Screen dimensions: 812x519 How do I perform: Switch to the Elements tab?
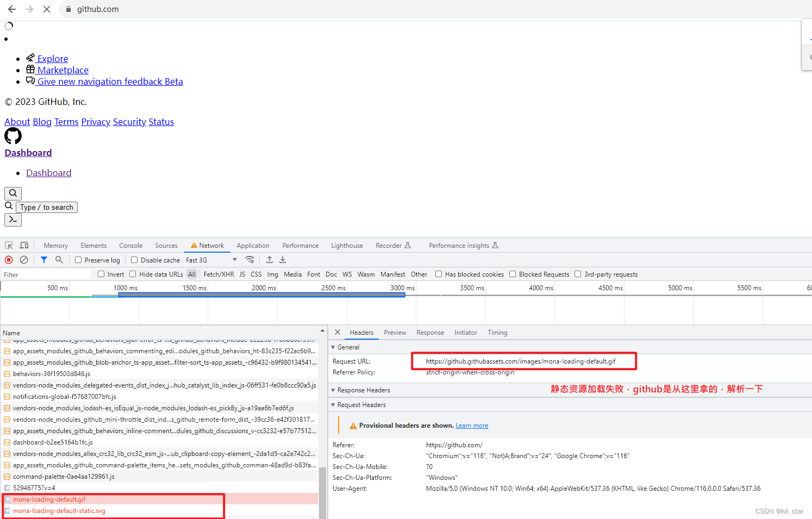(x=93, y=246)
